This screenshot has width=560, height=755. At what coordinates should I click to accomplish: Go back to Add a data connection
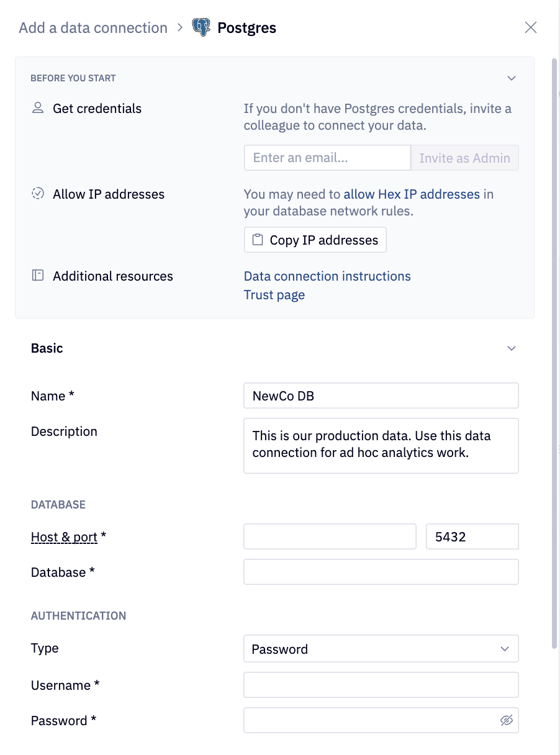pyautogui.click(x=93, y=28)
